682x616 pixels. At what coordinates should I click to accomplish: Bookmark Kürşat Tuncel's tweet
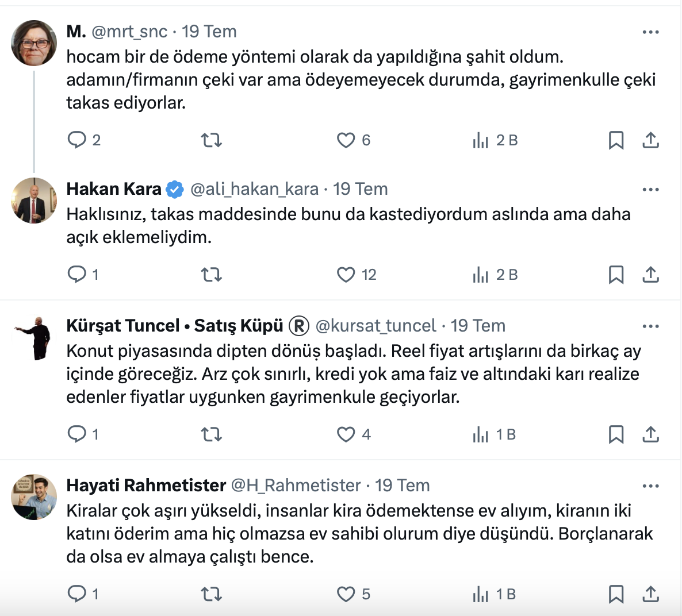click(x=616, y=434)
